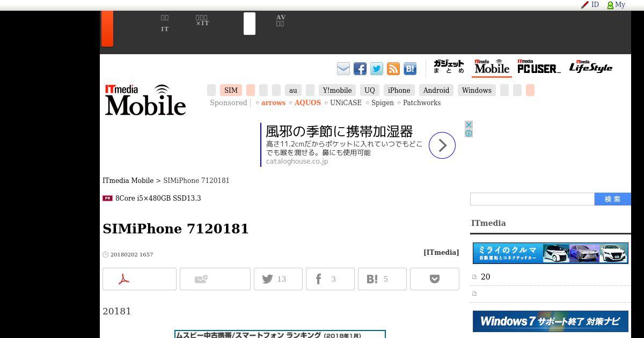Open the ITmedia LifeStyle logo

[x=591, y=67]
